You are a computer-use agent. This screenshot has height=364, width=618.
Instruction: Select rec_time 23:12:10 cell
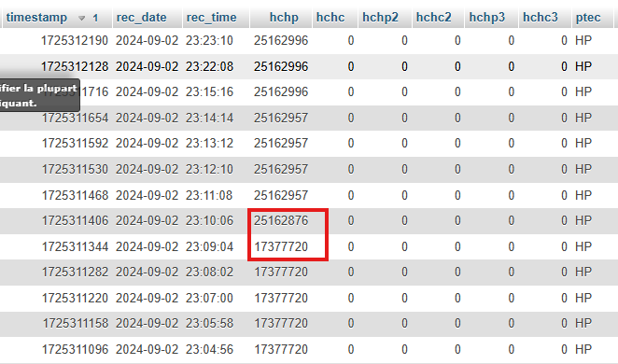pos(209,169)
